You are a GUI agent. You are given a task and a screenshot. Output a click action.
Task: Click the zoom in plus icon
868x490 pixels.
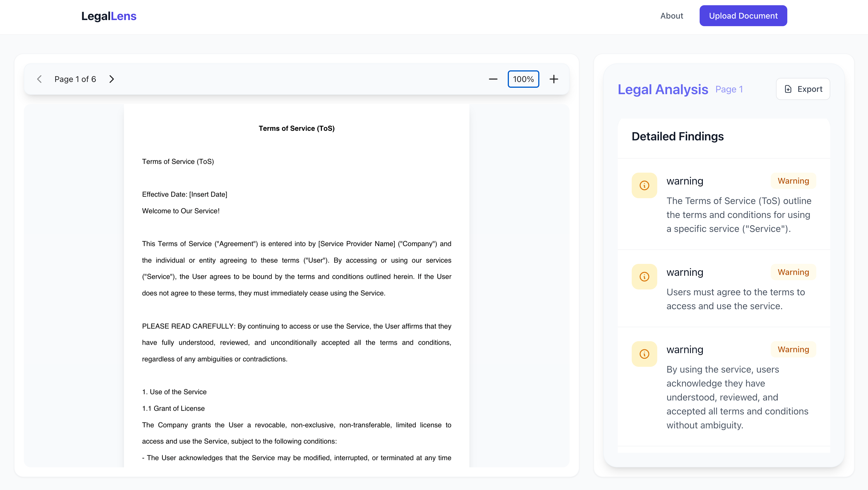554,79
